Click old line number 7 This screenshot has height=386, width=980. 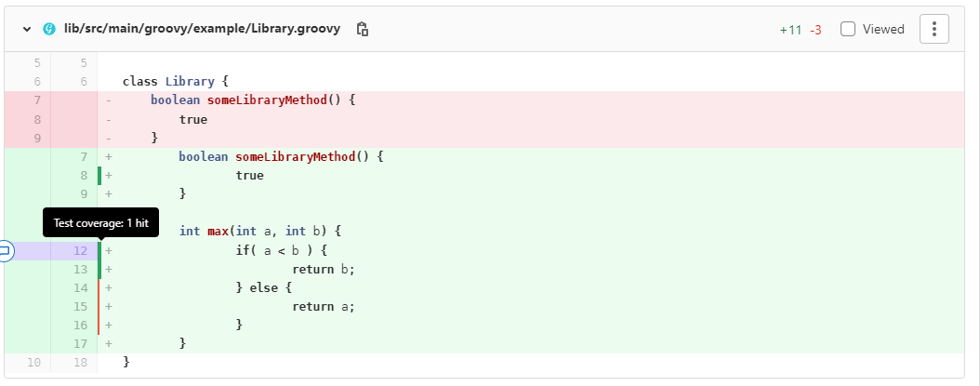pos(37,100)
